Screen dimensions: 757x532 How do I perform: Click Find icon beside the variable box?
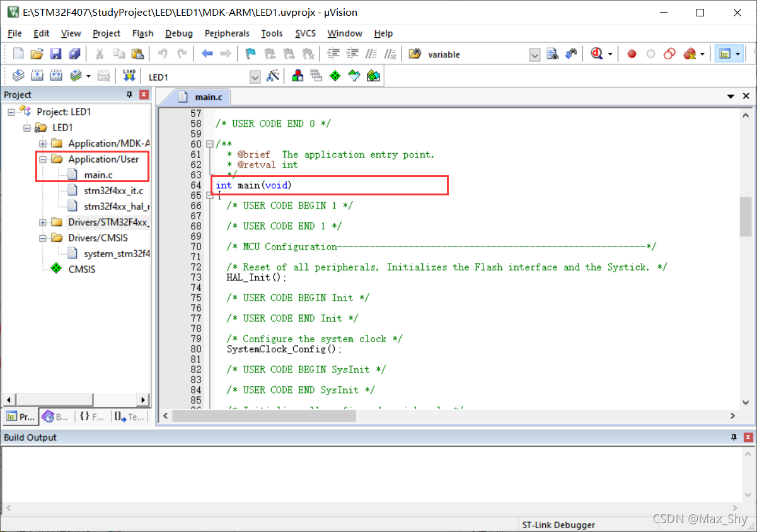tap(552, 54)
